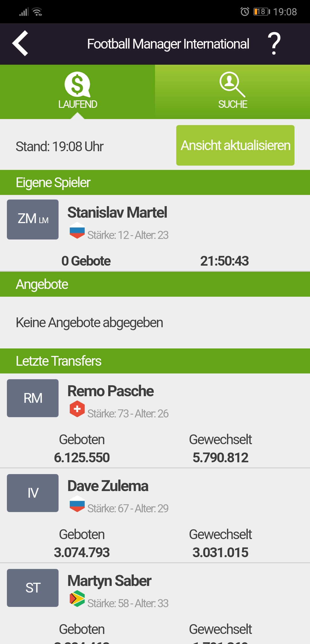Tap the ST position badge
The width and height of the screenshot is (310, 644).
[x=33, y=588]
